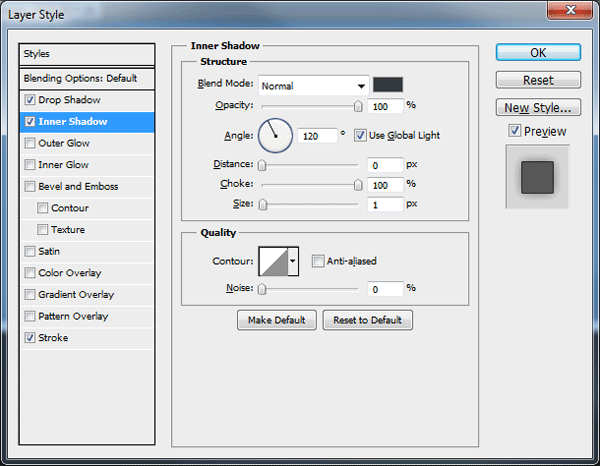
Task: Select the Drop Shadow effect label
Action: point(69,100)
